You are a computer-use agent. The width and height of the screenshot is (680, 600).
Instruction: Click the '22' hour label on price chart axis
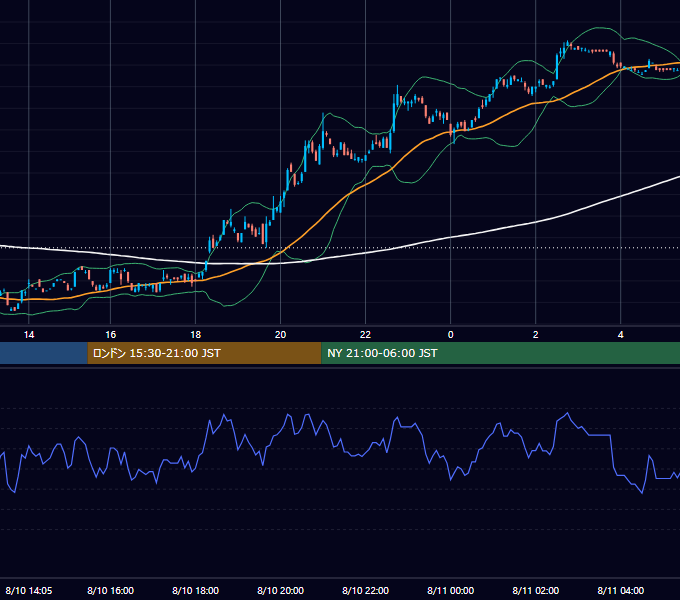366,335
